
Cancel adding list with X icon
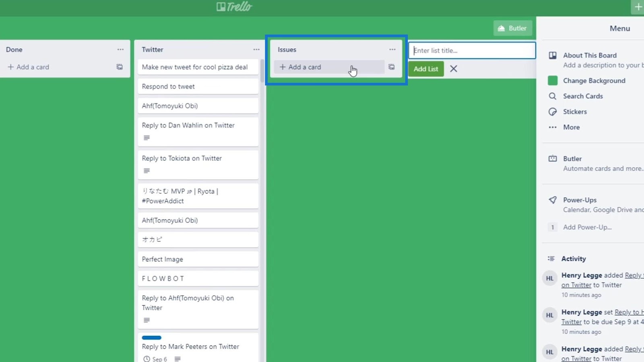[454, 69]
